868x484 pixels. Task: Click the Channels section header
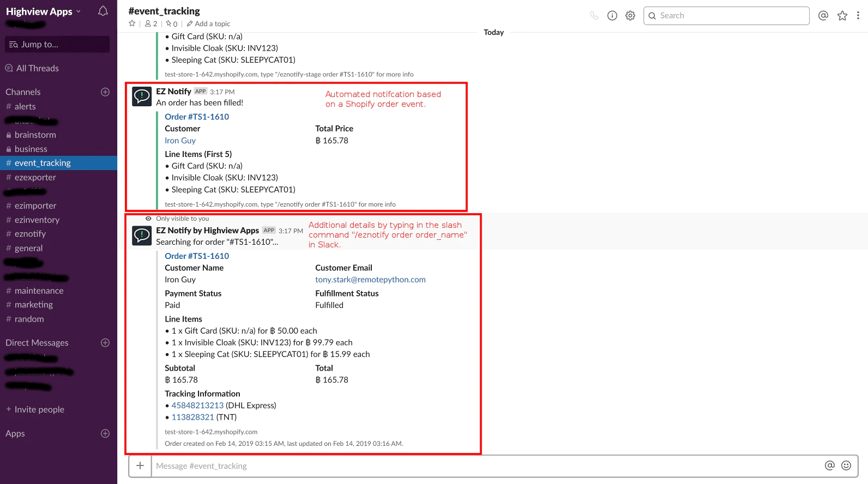pyautogui.click(x=23, y=92)
